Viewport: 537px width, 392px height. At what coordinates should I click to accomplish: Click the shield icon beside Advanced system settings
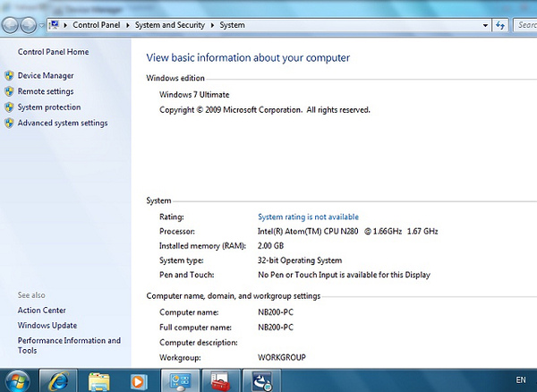pyautogui.click(x=9, y=123)
